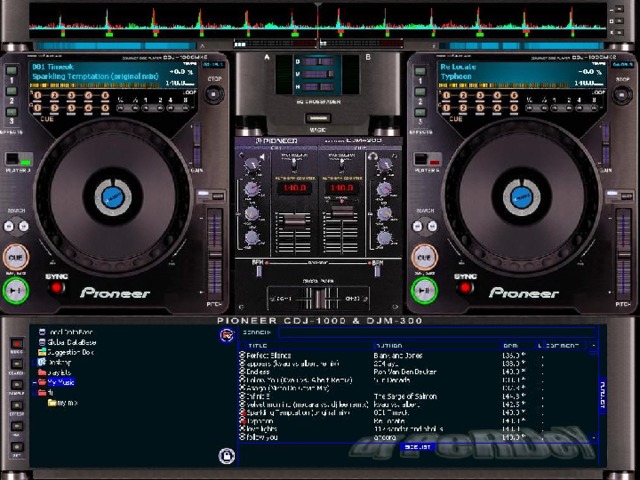Toggle right BPM button below mixer

coord(378,271)
